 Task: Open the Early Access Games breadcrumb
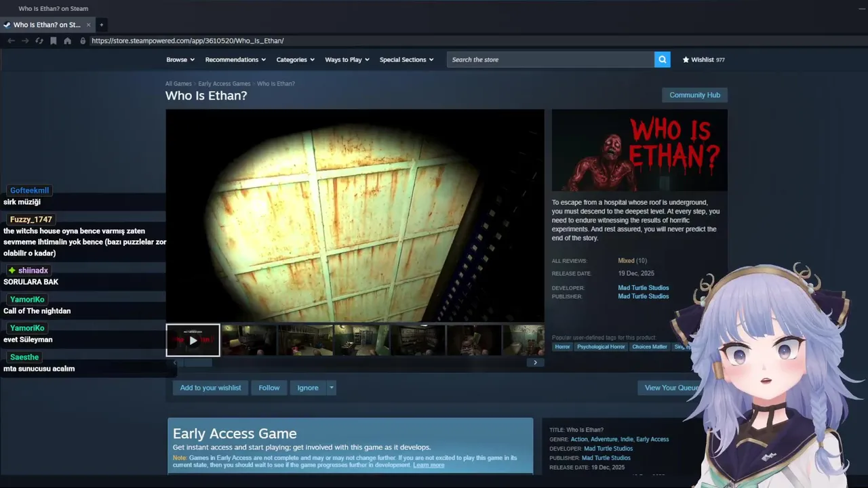coord(224,84)
